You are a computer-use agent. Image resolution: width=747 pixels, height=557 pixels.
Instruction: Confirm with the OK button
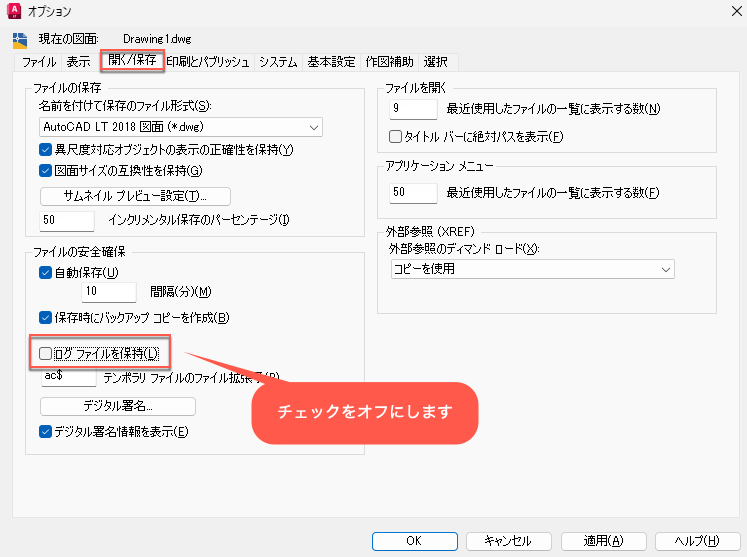click(414, 541)
